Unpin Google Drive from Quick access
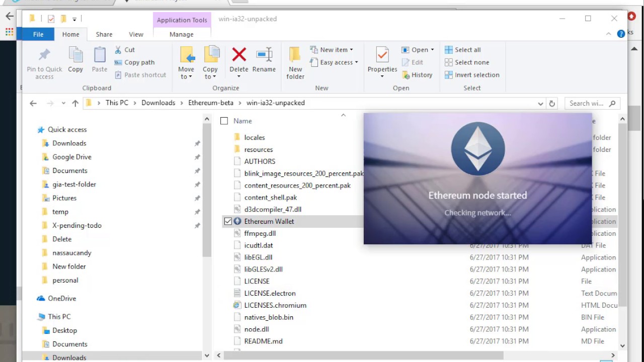 [x=197, y=157]
